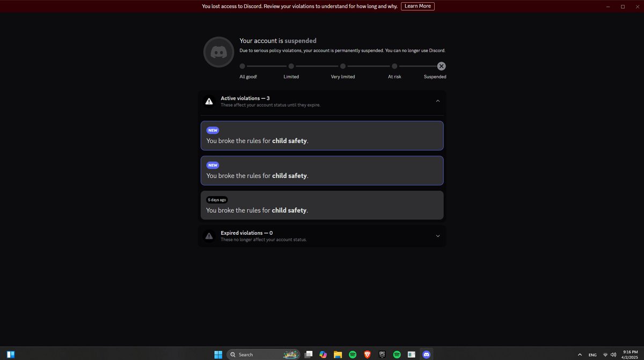Click "These no longer affect your account status" text
644x360 pixels.
[264, 240]
